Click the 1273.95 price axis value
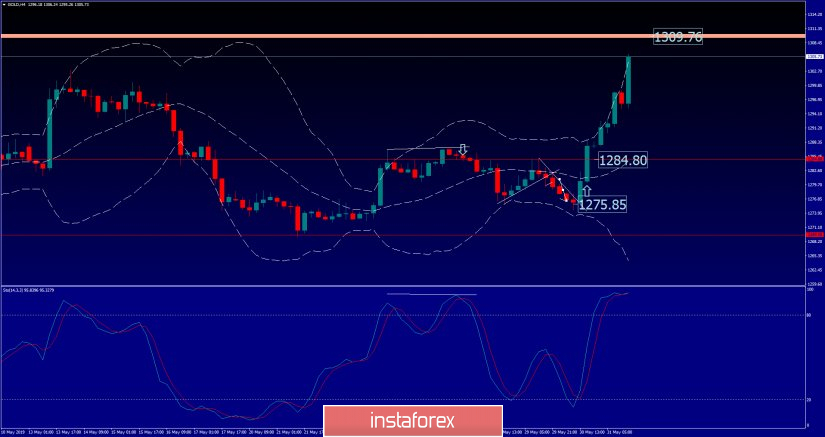 [x=813, y=213]
